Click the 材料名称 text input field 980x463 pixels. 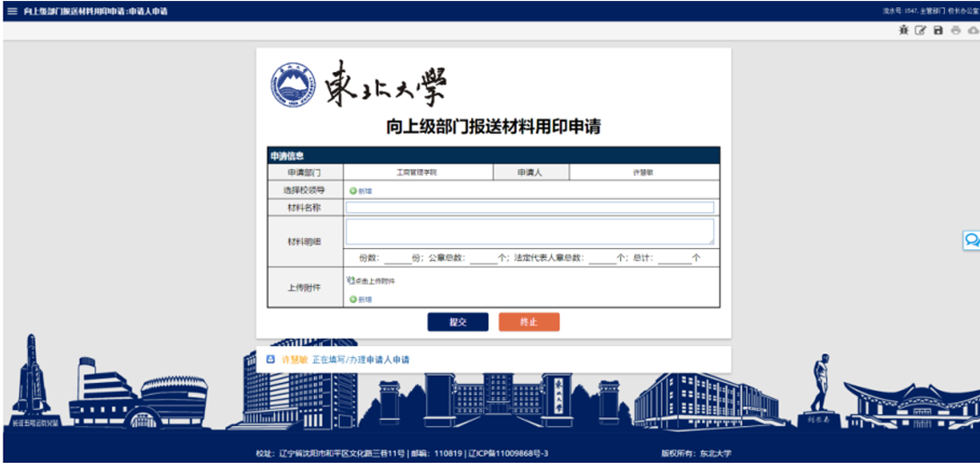[530, 208]
